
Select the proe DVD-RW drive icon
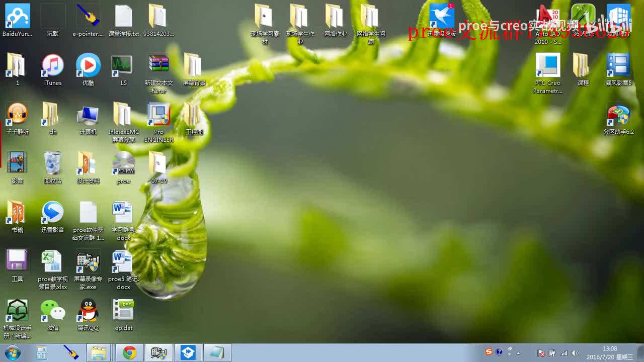click(x=123, y=167)
